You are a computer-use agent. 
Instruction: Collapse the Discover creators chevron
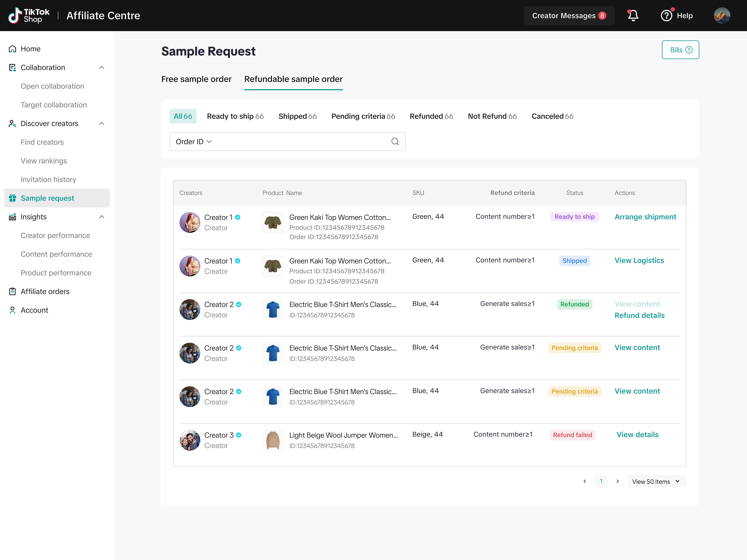[x=102, y=124]
